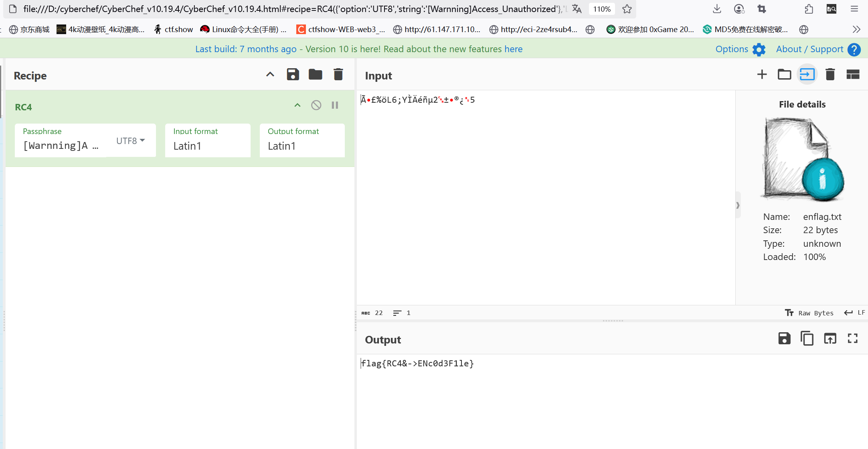Add a new input tab
Image resolution: width=868 pixels, height=449 pixels.
[x=762, y=75]
